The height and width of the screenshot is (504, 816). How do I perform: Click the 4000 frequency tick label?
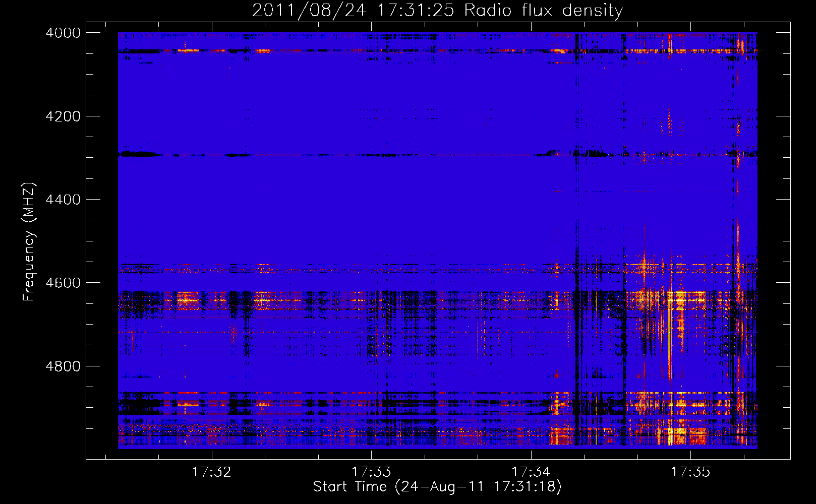(x=63, y=33)
